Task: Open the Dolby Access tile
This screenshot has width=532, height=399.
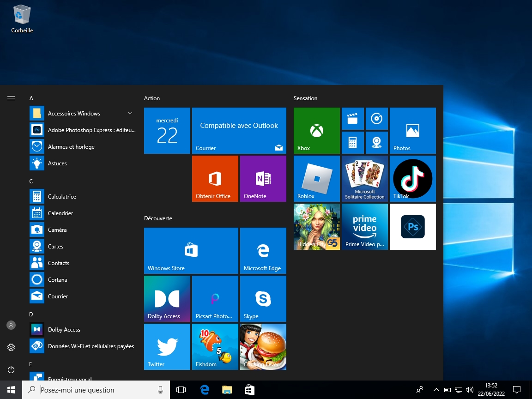Action: click(x=167, y=299)
